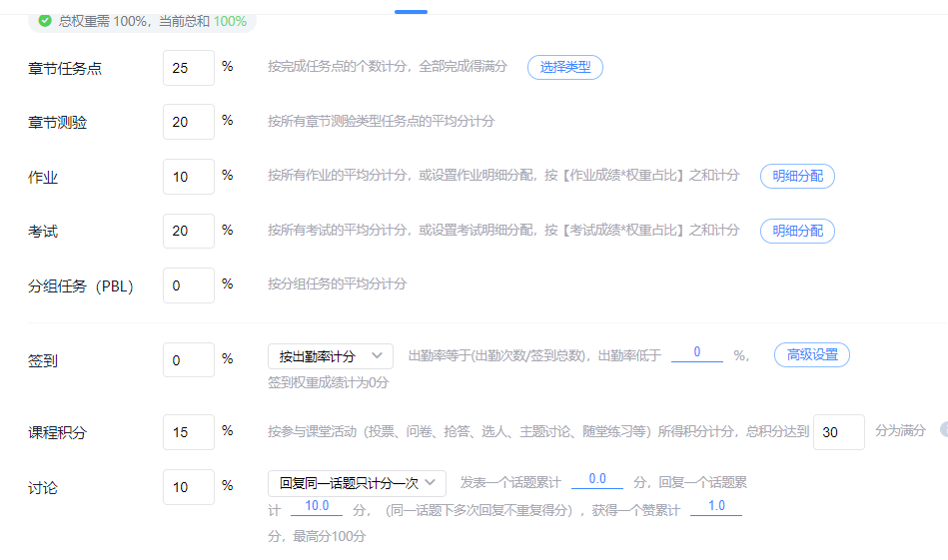Select the 课程积分 weight input field

coord(188,432)
